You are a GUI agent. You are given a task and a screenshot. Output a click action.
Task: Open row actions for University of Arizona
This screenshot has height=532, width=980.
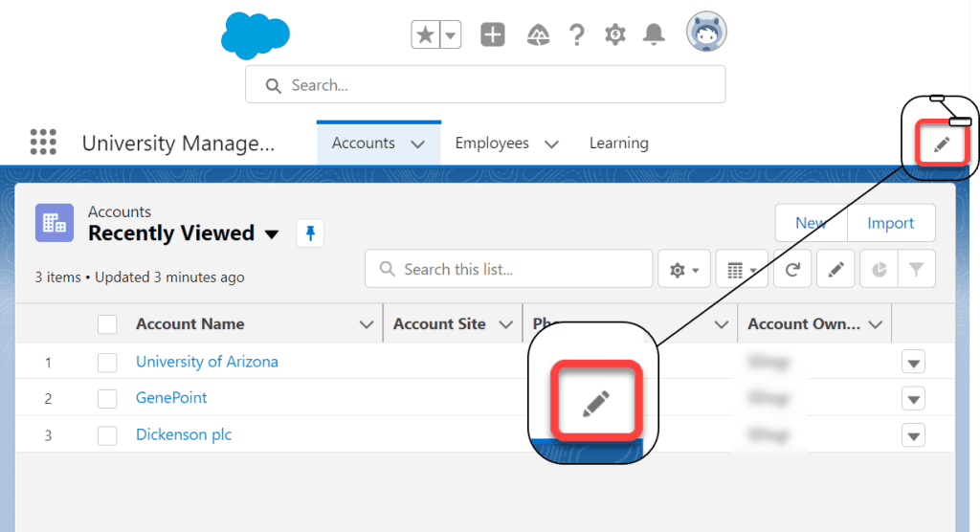tap(913, 363)
